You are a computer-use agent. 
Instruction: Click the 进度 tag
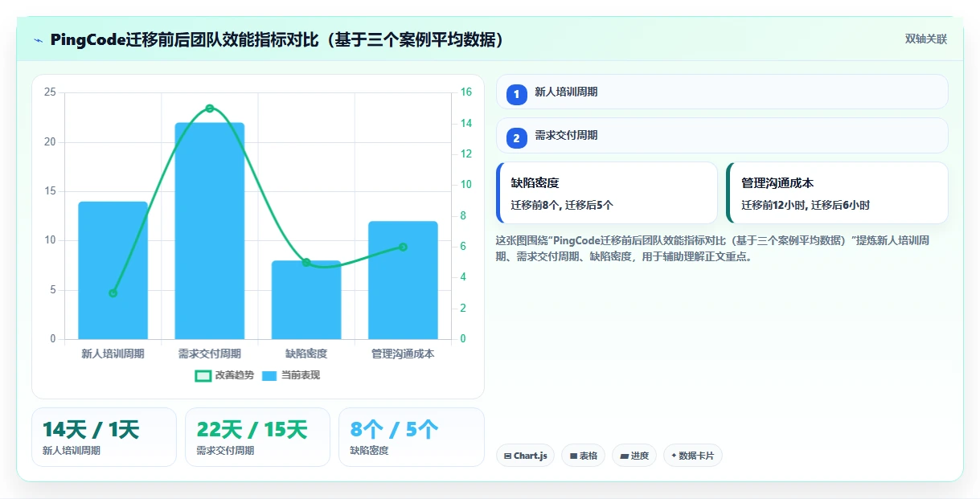tap(634, 456)
